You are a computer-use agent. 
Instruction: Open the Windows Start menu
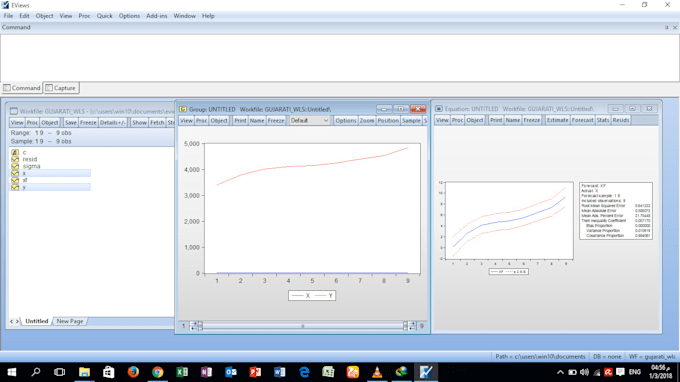(12, 372)
